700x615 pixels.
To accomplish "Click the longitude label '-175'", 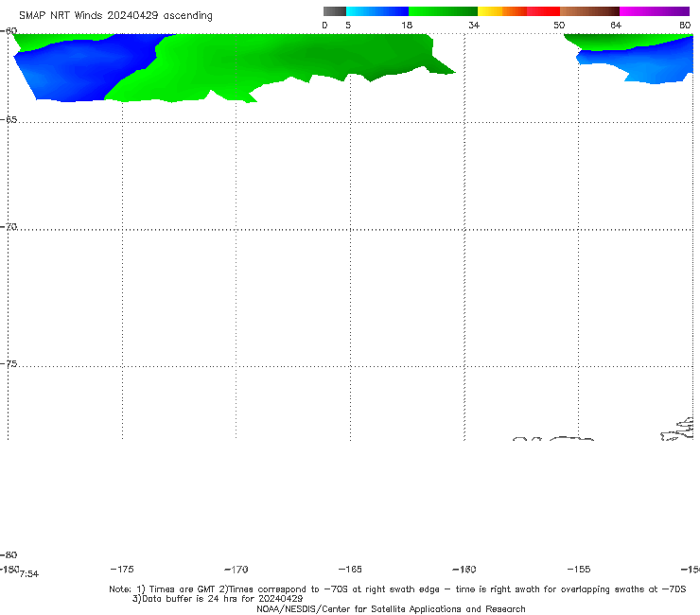I will (122, 569).
